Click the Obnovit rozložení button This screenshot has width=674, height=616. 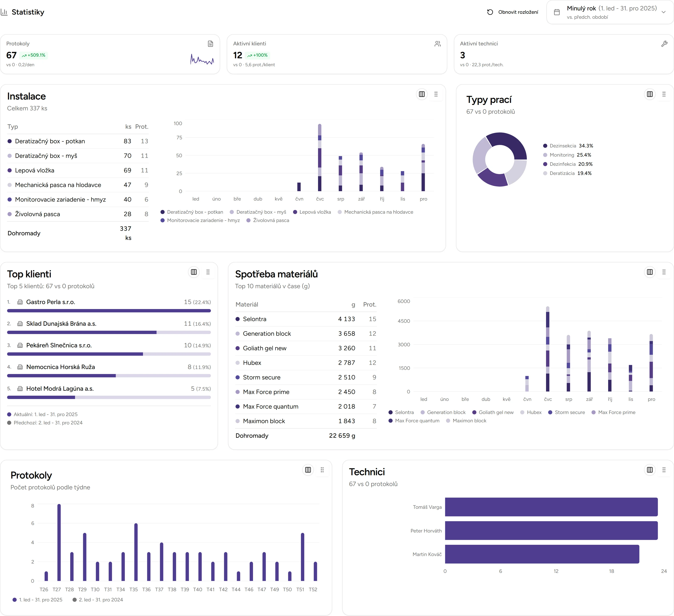(x=518, y=12)
